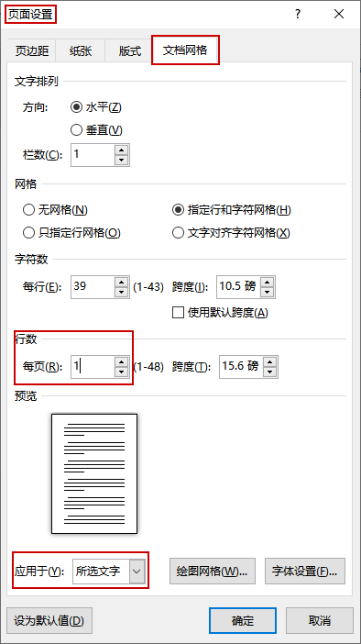Decrease 每行 character count down arrow

coord(121,293)
